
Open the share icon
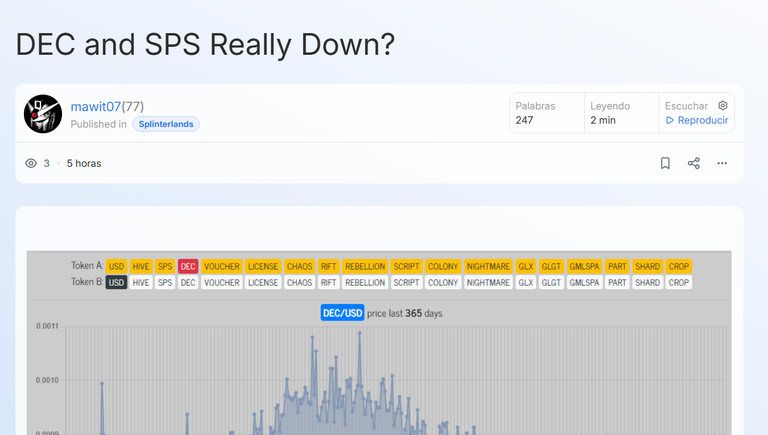click(694, 163)
